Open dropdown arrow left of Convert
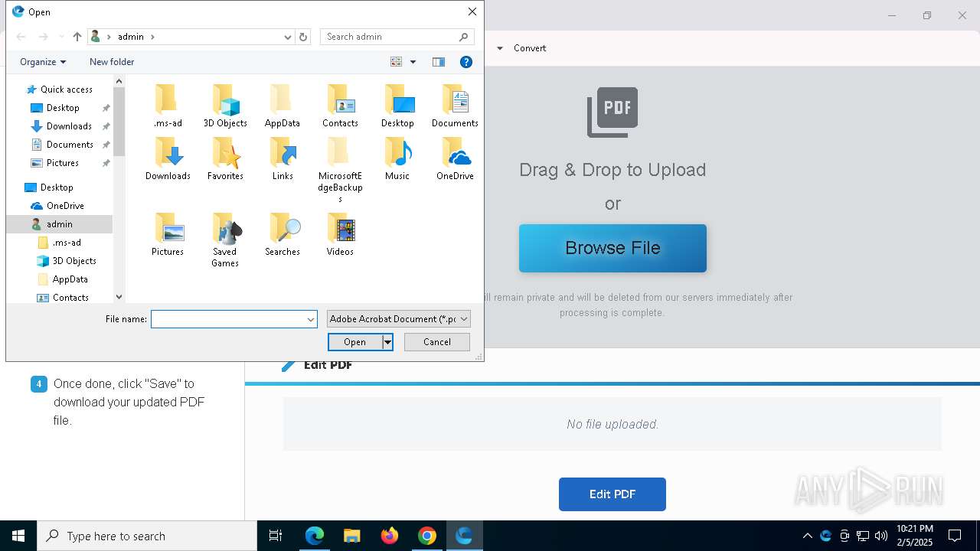This screenshot has width=980, height=551. (500, 48)
